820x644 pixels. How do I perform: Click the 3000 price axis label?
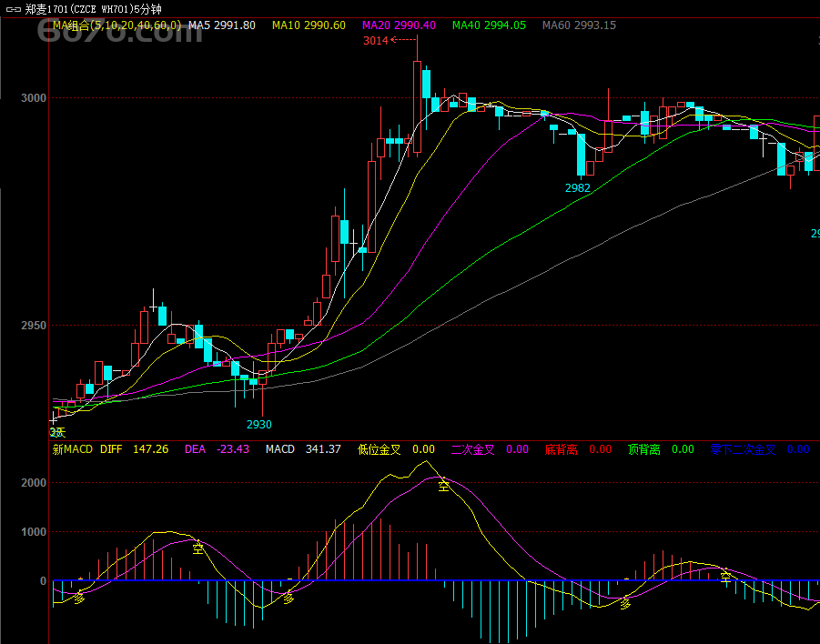pos(35,98)
